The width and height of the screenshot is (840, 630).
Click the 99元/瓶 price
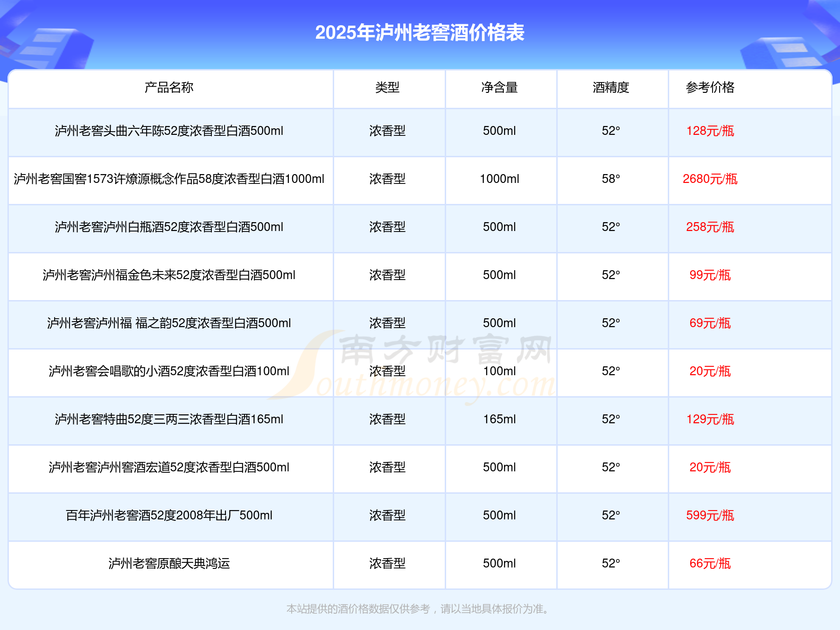point(710,275)
